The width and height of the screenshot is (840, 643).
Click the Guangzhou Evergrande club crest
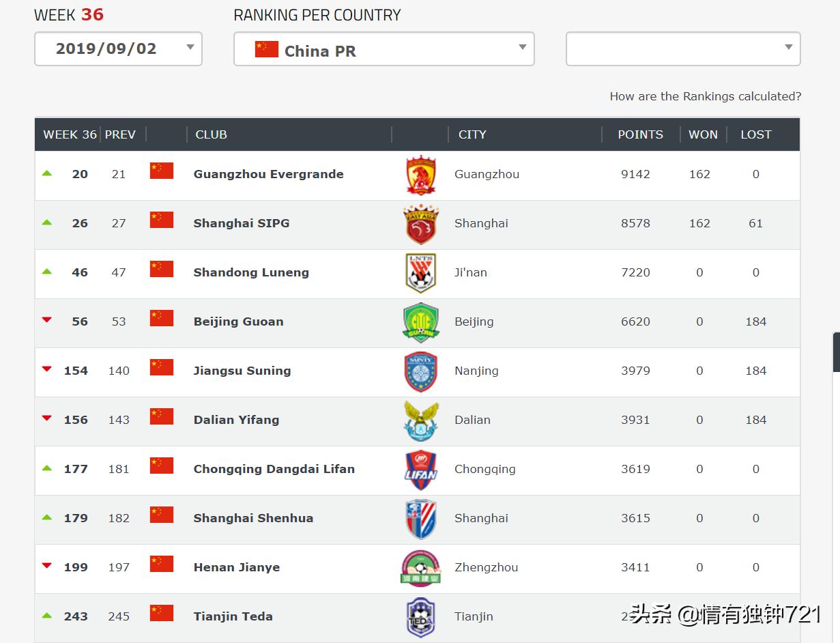coord(420,175)
